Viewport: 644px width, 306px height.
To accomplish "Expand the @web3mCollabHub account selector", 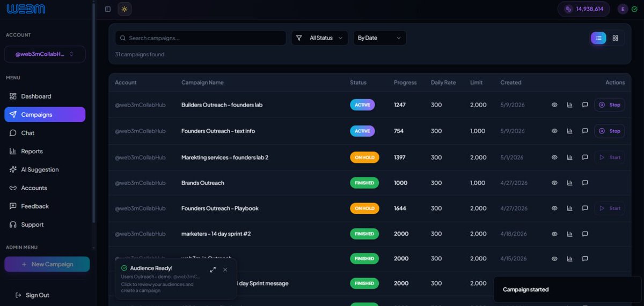I will coord(45,54).
